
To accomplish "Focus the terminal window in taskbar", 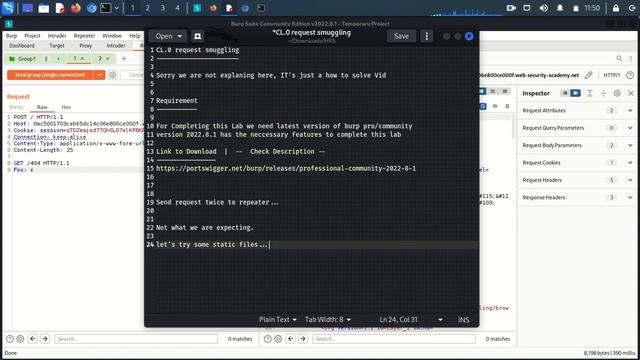I will click(x=261, y=8).
